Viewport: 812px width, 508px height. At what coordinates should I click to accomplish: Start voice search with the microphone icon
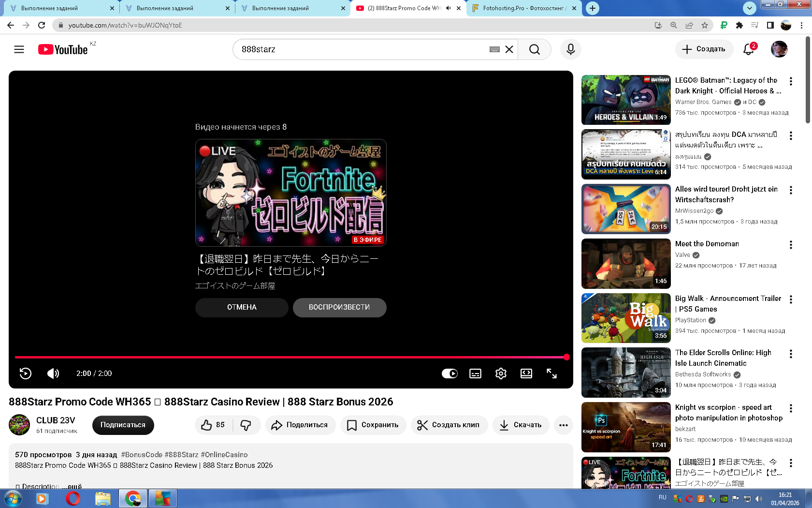pyautogui.click(x=570, y=49)
